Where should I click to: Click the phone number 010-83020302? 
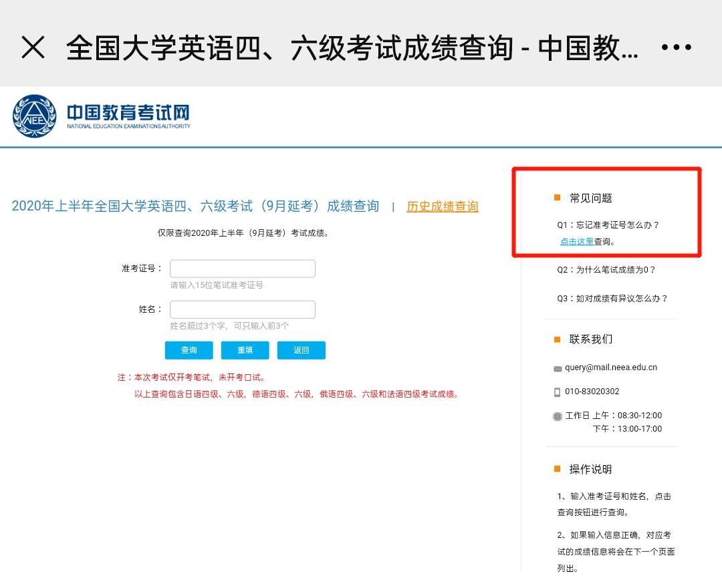click(x=592, y=392)
